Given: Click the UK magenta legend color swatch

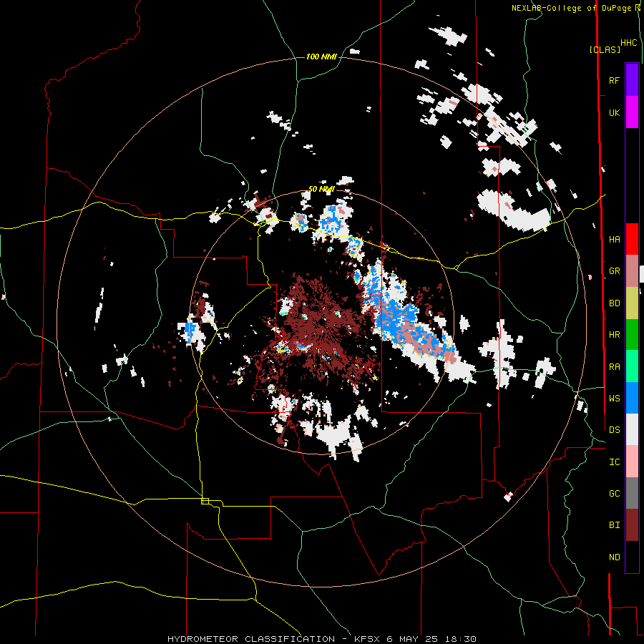Looking at the screenshot, I should coord(632,112).
